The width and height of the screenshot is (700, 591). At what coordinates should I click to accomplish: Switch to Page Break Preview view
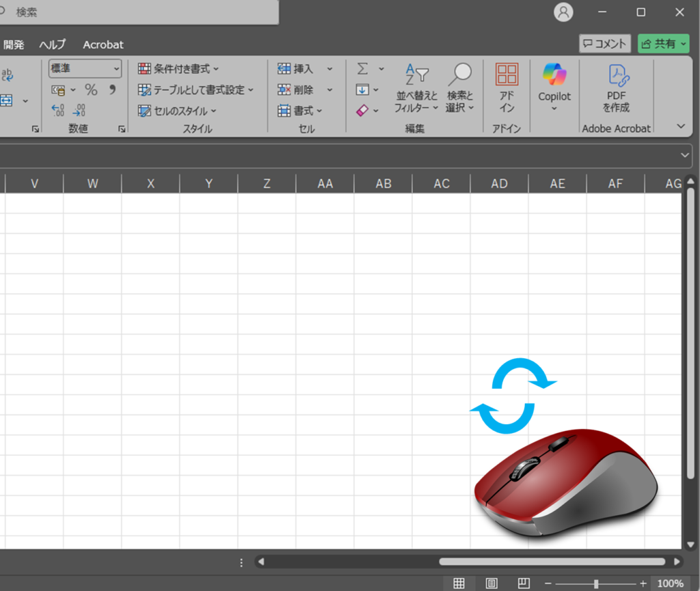[x=523, y=583]
